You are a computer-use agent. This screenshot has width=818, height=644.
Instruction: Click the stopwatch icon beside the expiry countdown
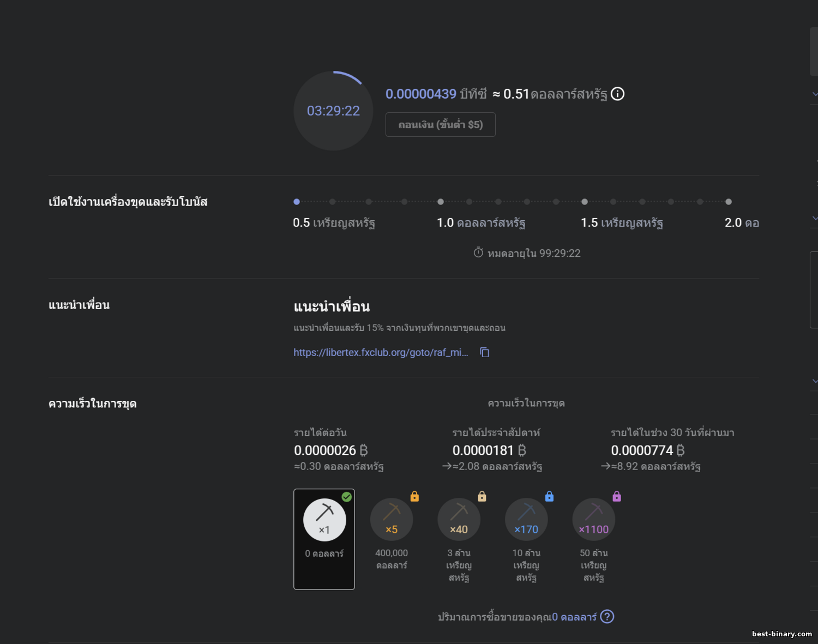[478, 252]
